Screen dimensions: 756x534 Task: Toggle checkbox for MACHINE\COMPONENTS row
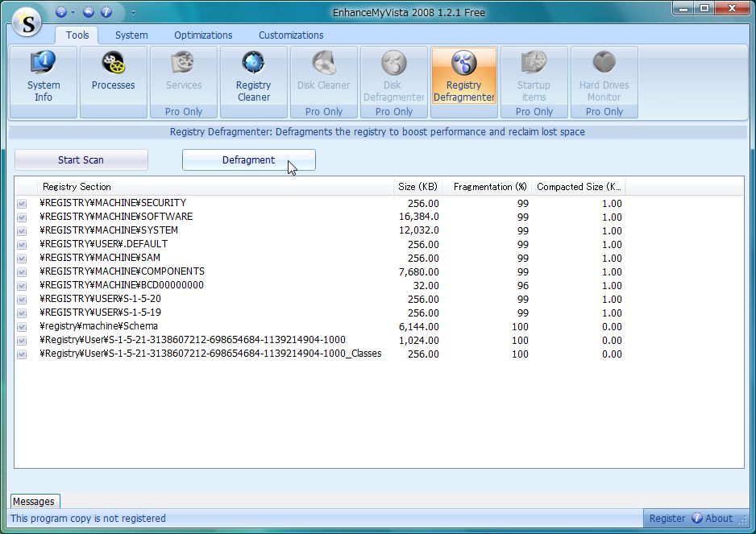(x=22, y=271)
